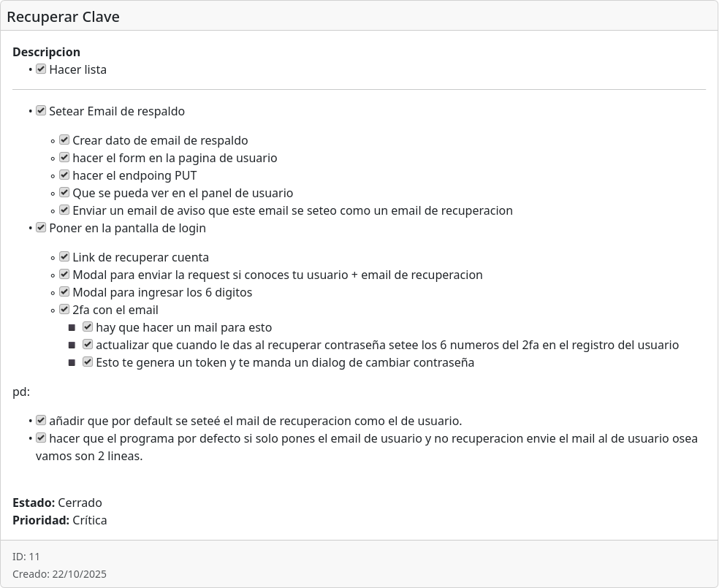This screenshot has height=588, width=719.
Task: Click the 'Recuperar Clave' card title
Action: pos(63,17)
